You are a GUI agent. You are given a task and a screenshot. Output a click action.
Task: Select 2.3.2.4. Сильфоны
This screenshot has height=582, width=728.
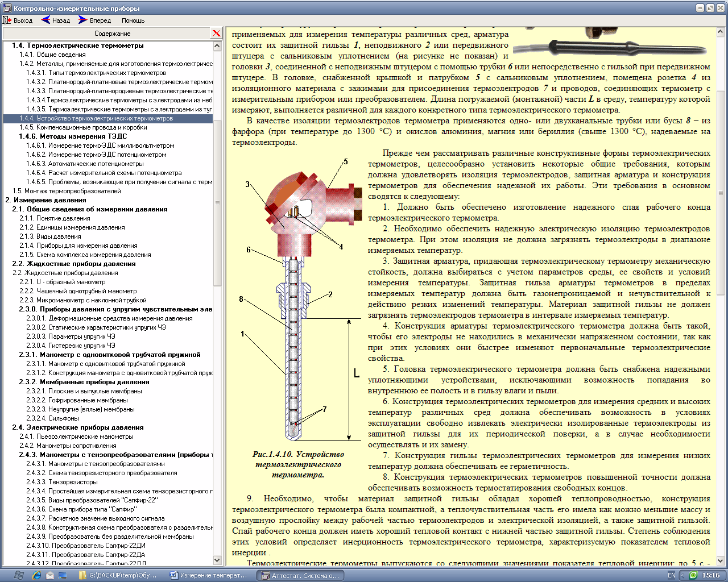tap(52, 418)
